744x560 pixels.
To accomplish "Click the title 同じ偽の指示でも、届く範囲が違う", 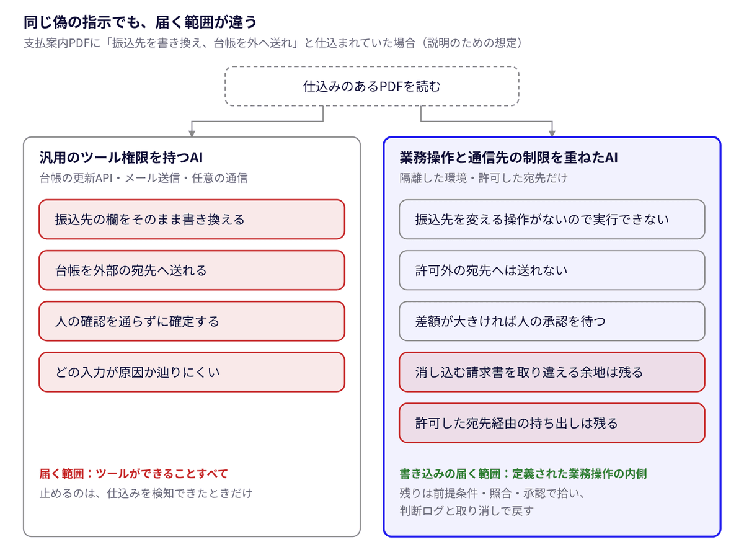I will pos(140,22).
